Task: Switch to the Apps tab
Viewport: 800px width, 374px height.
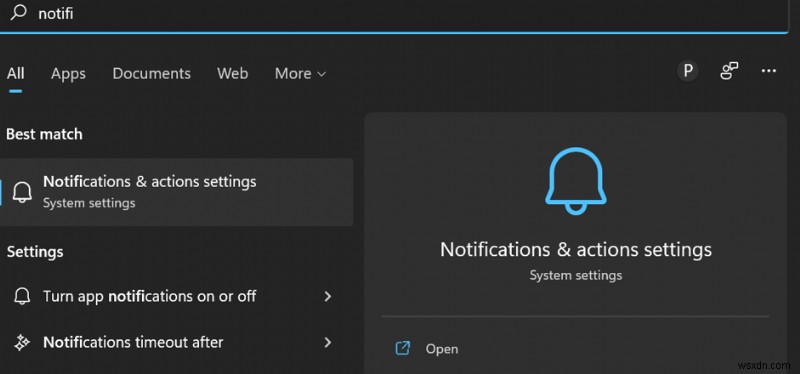Action: pos(68,73)
